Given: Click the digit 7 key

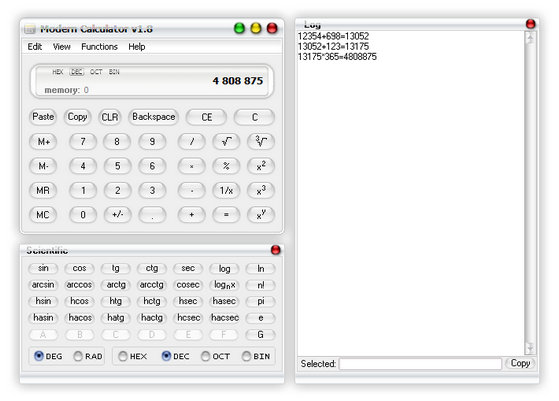Looking at the screenshot, I should click(83, 142).
